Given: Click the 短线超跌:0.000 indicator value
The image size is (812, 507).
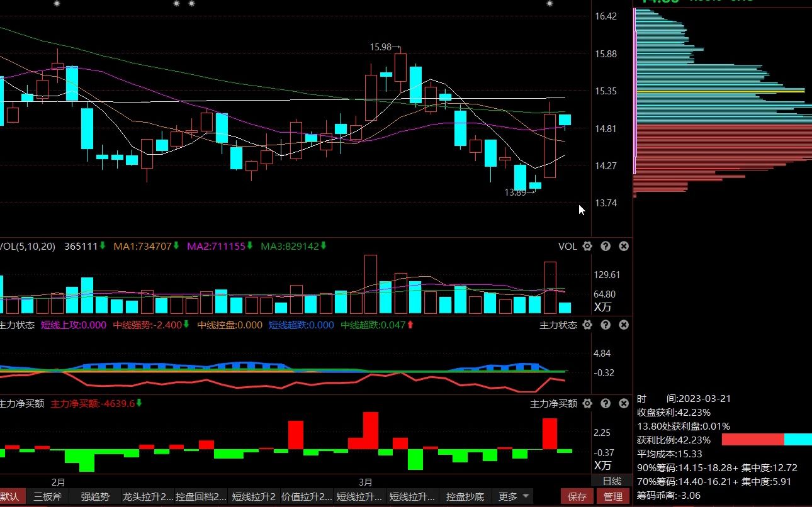Looking at the screenshot, I should [x=302, y=325].
